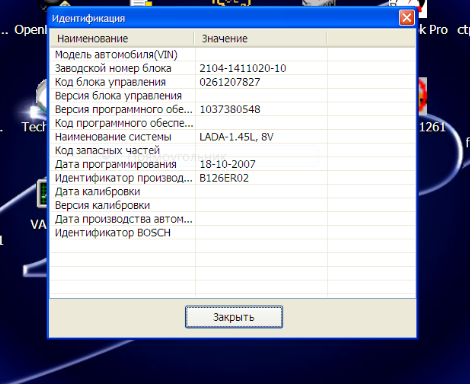The height and width of the screenshot is (384, 470).
Task: Click value 2104-1411020-10
Action: 243,68
